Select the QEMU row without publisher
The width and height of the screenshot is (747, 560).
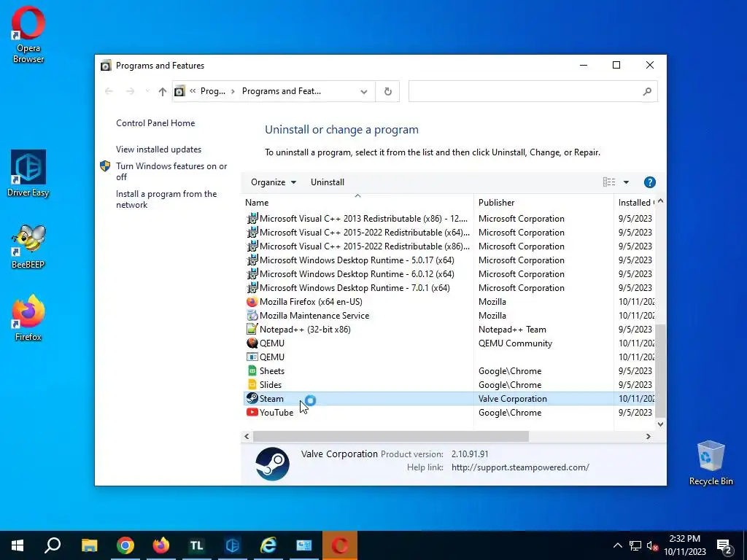click(x=449, y=357)
